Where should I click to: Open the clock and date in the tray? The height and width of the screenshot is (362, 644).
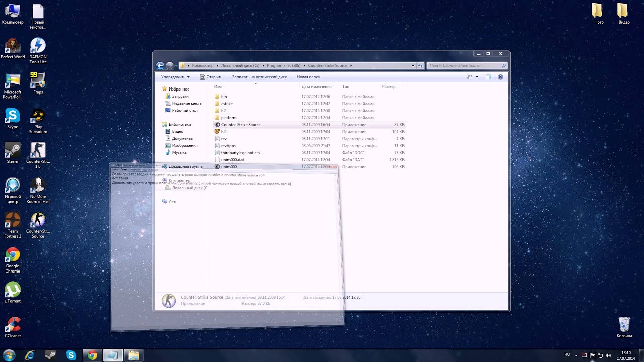626,355
